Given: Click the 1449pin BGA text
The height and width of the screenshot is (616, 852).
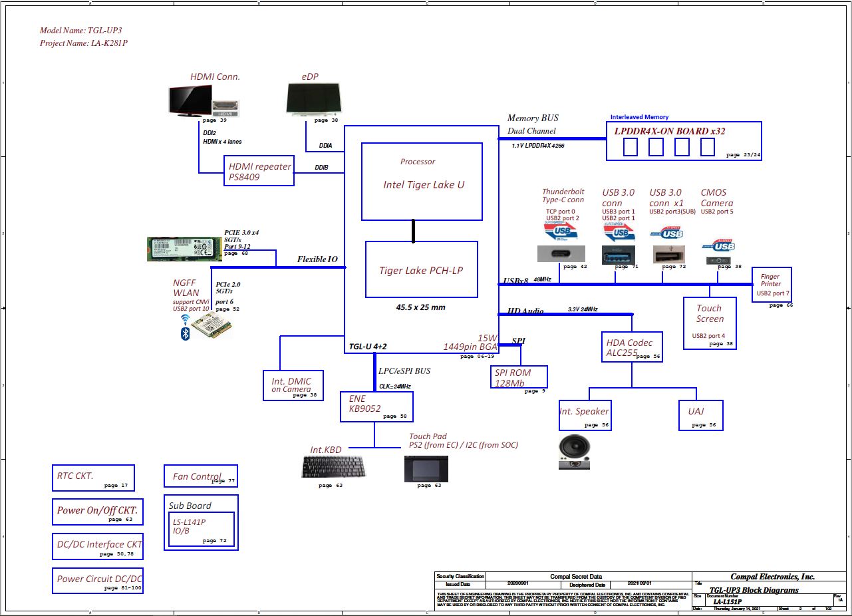Looking at the screenshot, I should coord(470,347).
